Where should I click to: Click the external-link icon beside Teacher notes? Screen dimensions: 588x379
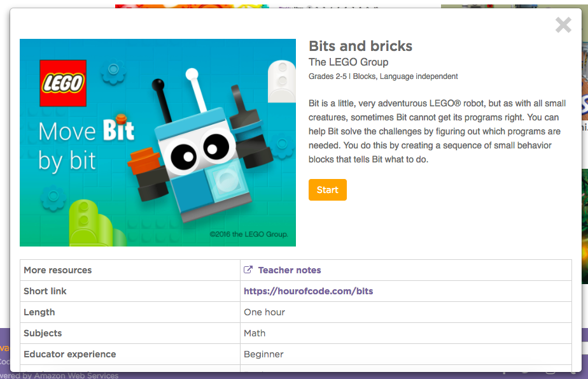[x=248, y=269]
